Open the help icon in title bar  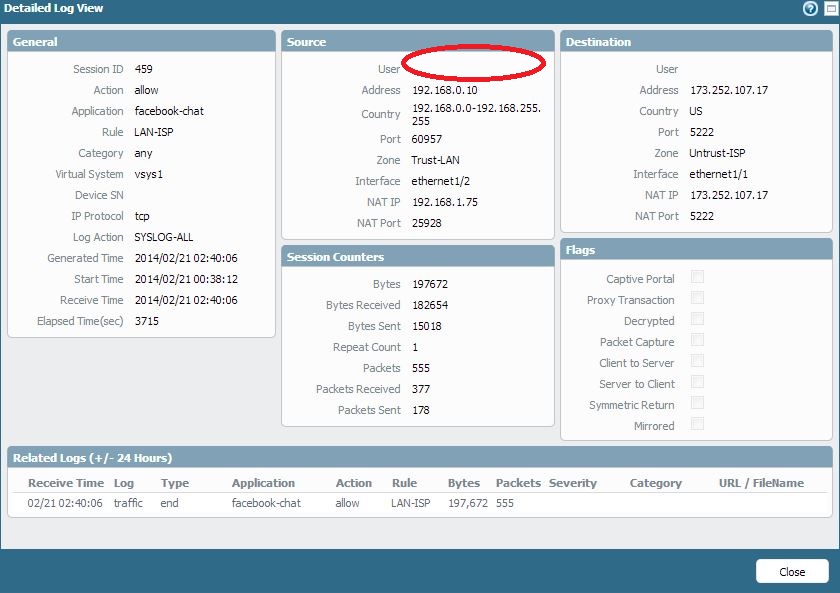pos(810,9)
